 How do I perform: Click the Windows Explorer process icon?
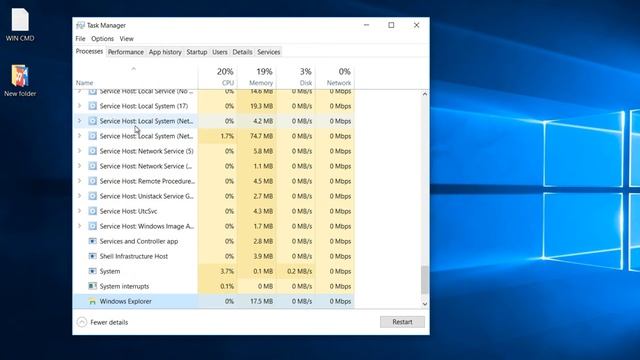[93, 301]
